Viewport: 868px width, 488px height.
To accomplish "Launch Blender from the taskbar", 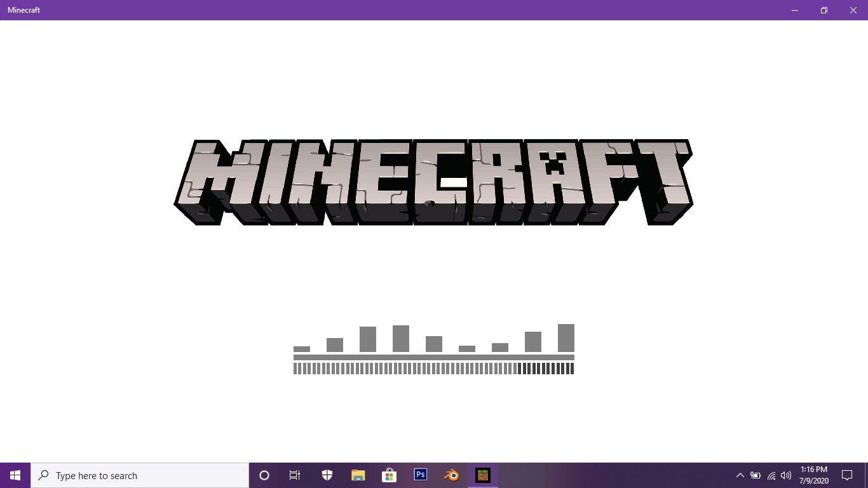I will (x=451, y=475).
